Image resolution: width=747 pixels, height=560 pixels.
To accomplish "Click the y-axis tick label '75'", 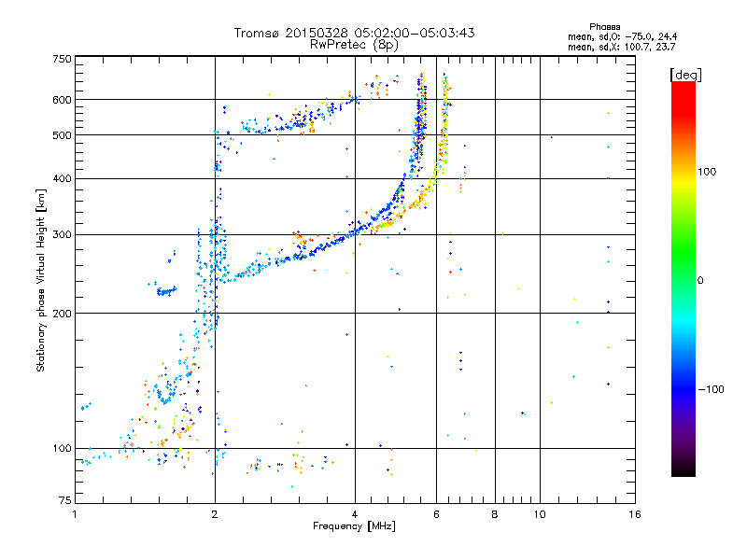I will pos(65,500).
